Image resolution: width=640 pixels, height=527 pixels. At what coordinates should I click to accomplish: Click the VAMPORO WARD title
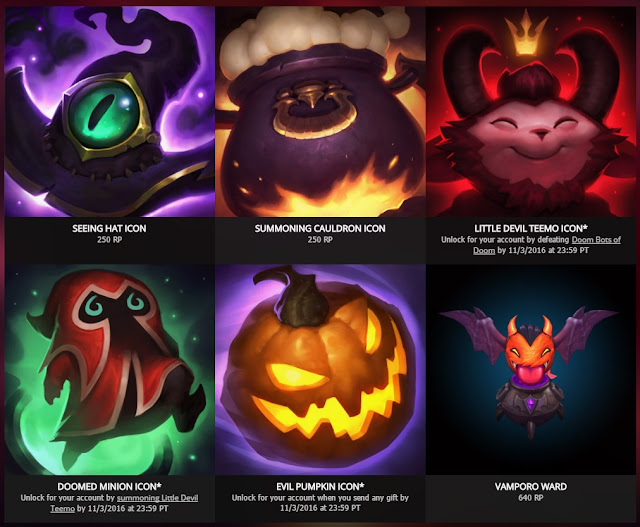coord(531,486)
